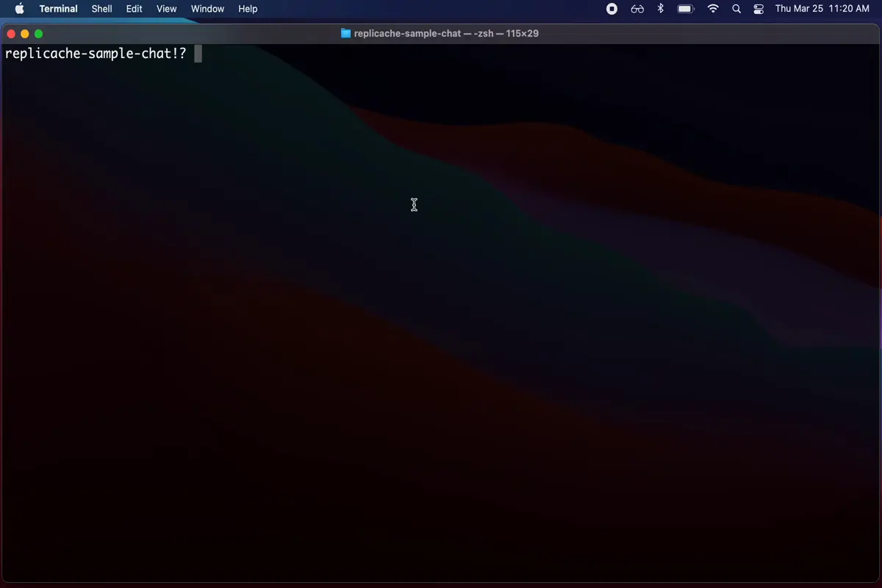Open the Apple menu
The image size is (882, 588).
20,9
